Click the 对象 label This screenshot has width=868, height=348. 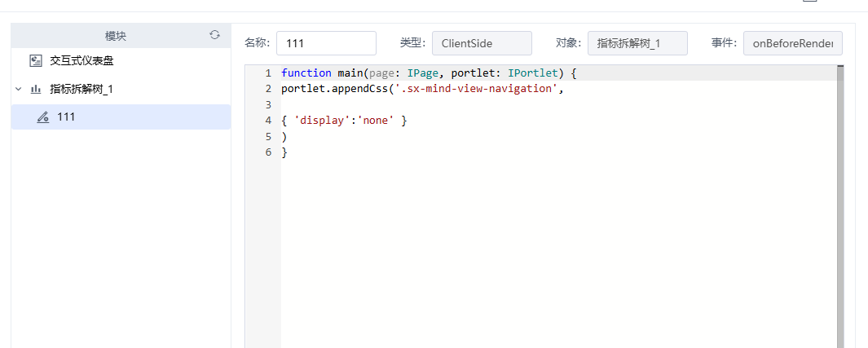click(568, 43)
